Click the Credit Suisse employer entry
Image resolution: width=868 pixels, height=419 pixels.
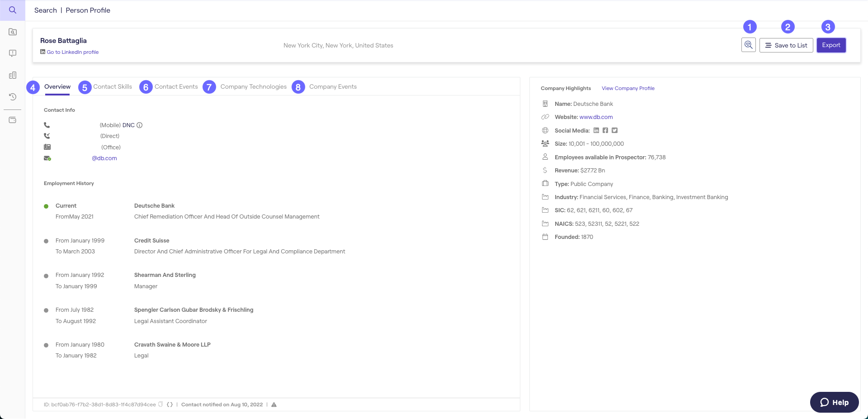coord(152,241)
